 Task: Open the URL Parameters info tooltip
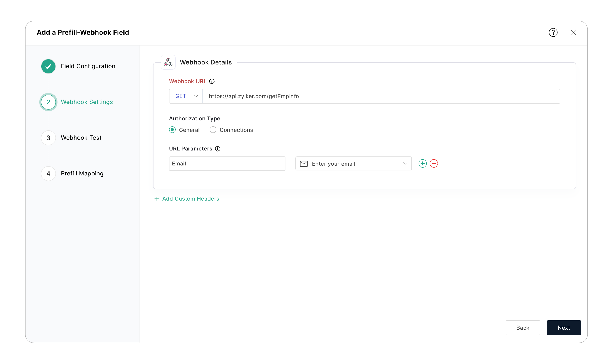pyautogui.click(x=218, y=149)
